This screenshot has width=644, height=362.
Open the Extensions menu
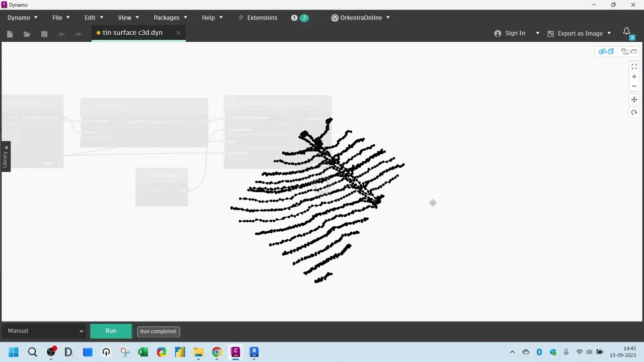point(258,18)
